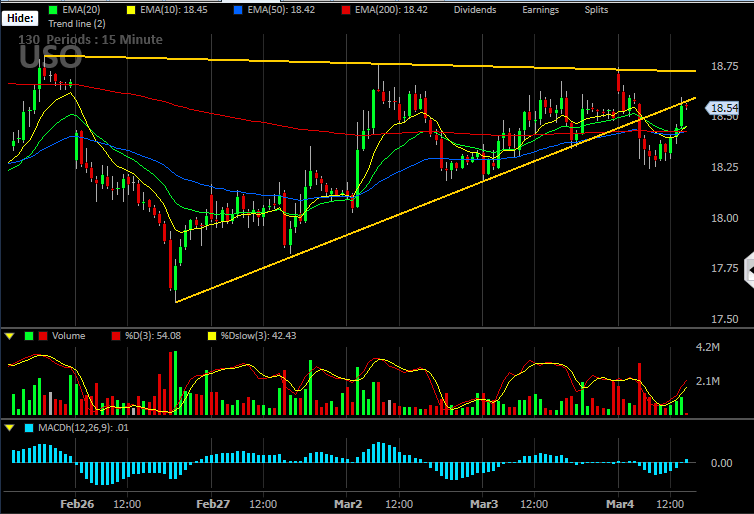Click the green EMA(20) color swatch
754x514 pixels.
[x=53, y=10]
